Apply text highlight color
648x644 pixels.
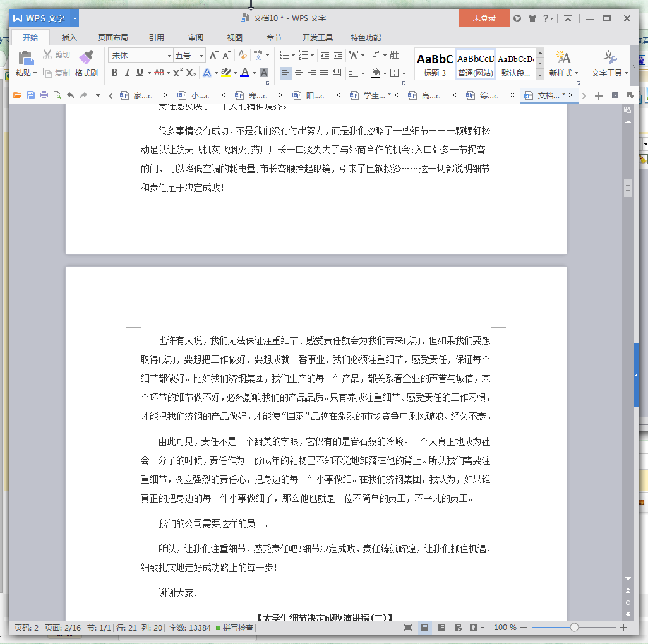pos(227,73)
